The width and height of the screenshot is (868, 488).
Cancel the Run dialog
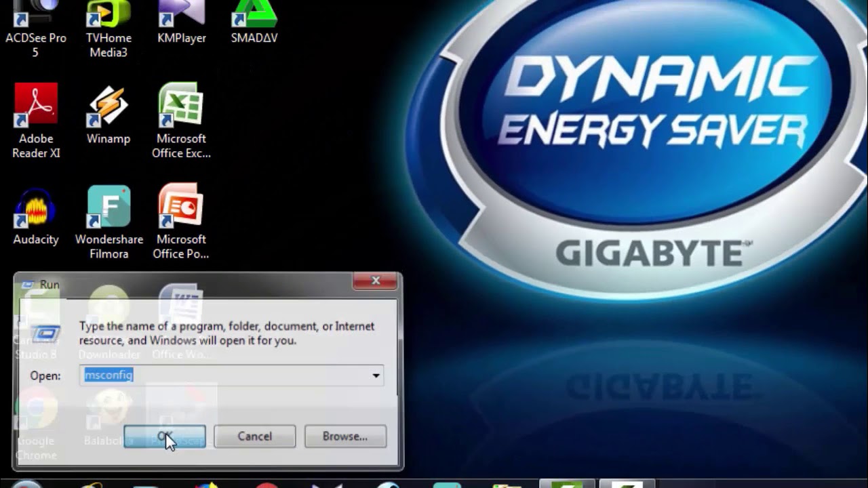pos(254,436)
